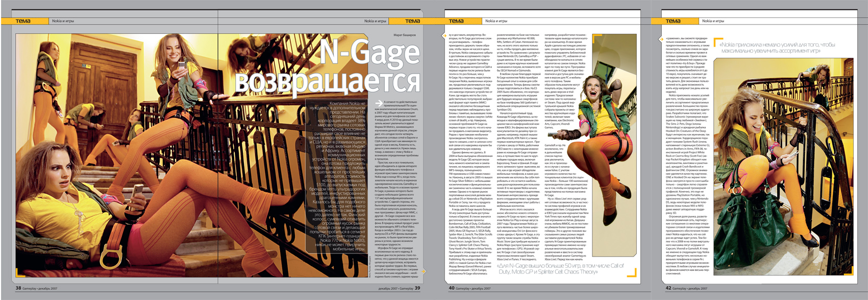
Task: Click the "тема" label on page 42
Action: tap(673, 21)
